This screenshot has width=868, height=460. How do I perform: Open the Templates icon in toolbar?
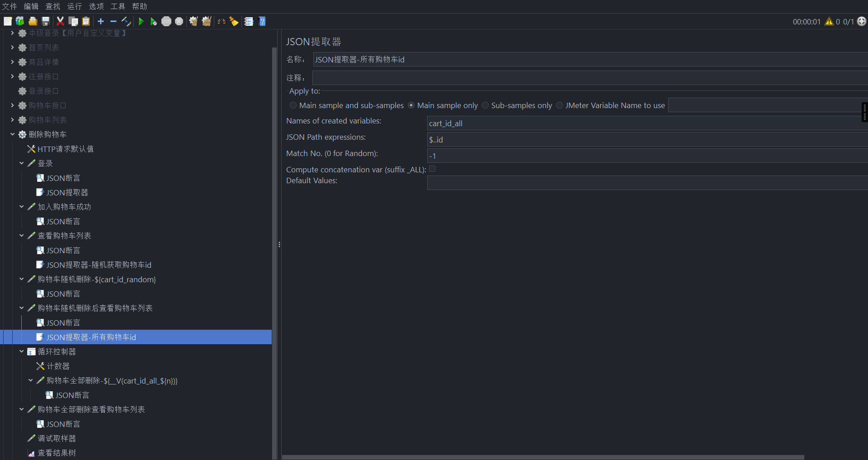click(20, 21)
